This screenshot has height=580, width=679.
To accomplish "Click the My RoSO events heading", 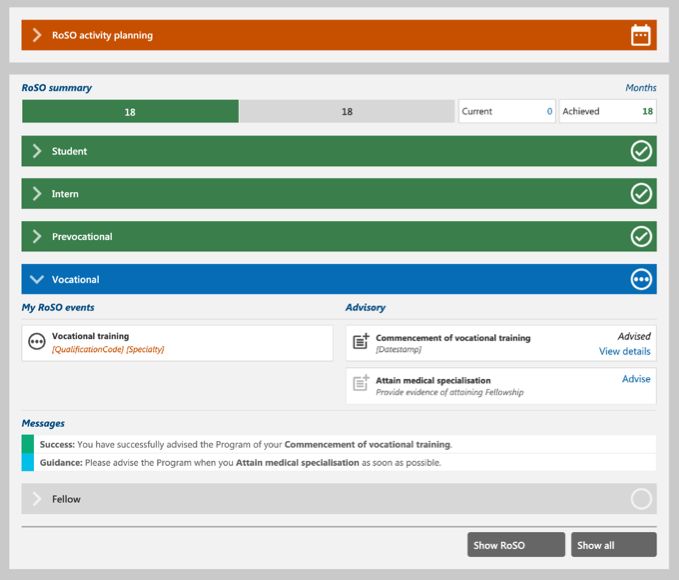I will (58, 308).
